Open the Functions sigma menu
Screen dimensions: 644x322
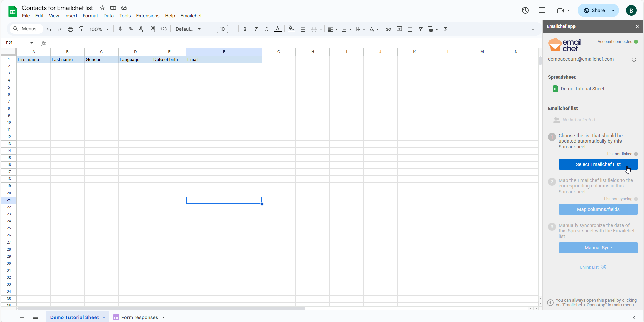tap(446, 29)
